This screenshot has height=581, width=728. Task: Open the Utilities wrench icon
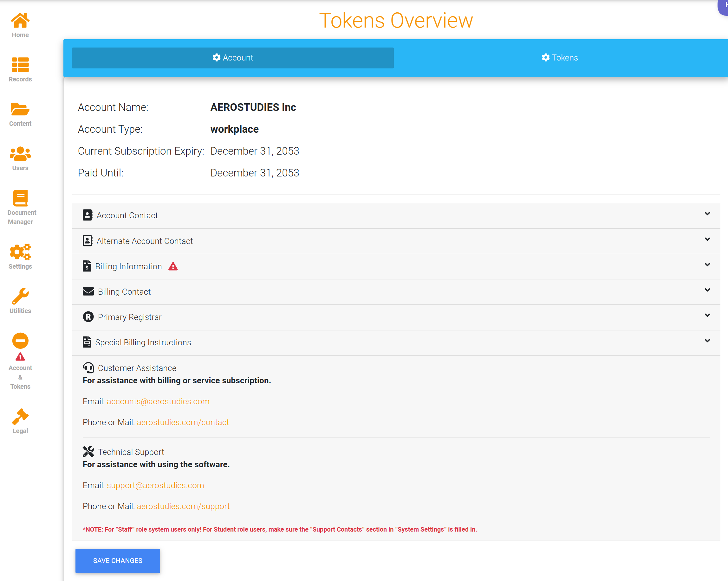tap(20, 296)
